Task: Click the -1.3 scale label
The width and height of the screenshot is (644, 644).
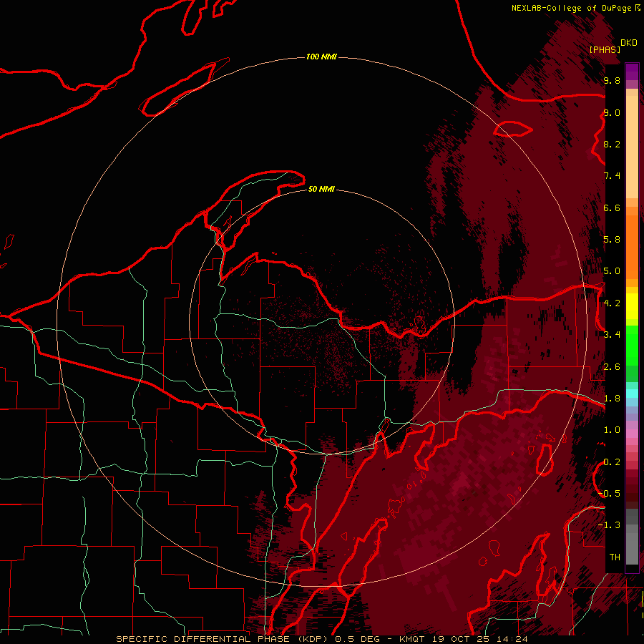Action: tap(609, 525)
